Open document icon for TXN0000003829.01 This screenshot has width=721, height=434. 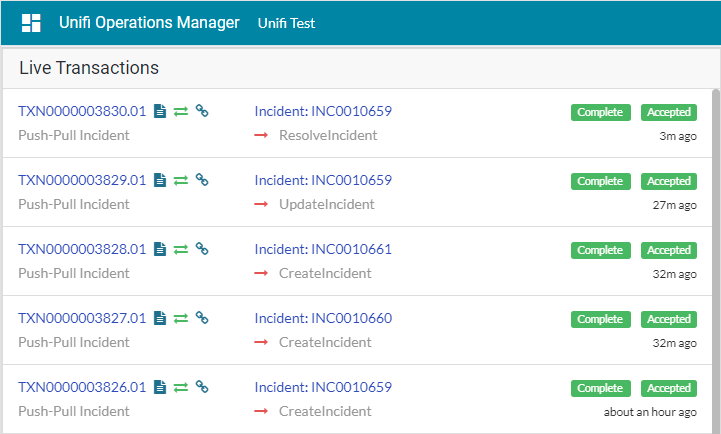coord(160,181)
